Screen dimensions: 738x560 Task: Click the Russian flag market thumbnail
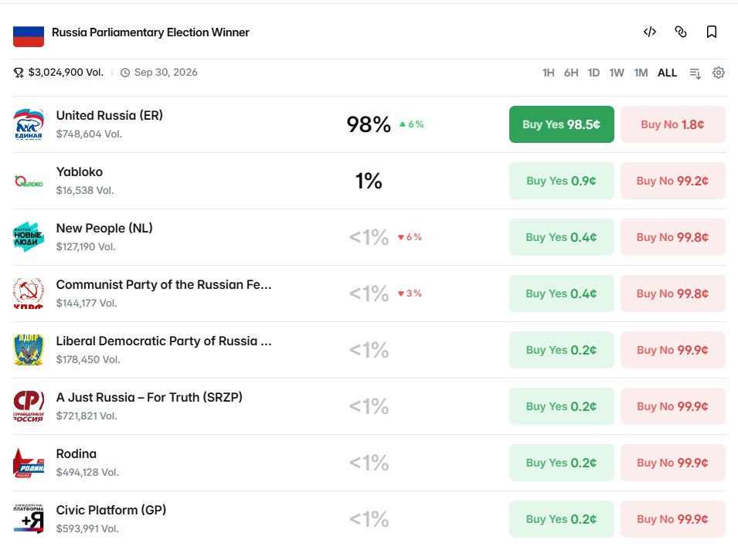tap(29, 36)
